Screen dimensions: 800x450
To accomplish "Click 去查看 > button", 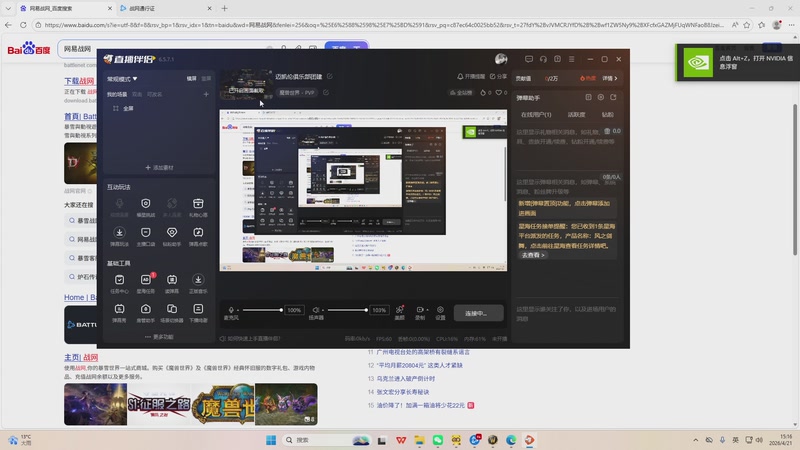I will (x=533, y=255).
